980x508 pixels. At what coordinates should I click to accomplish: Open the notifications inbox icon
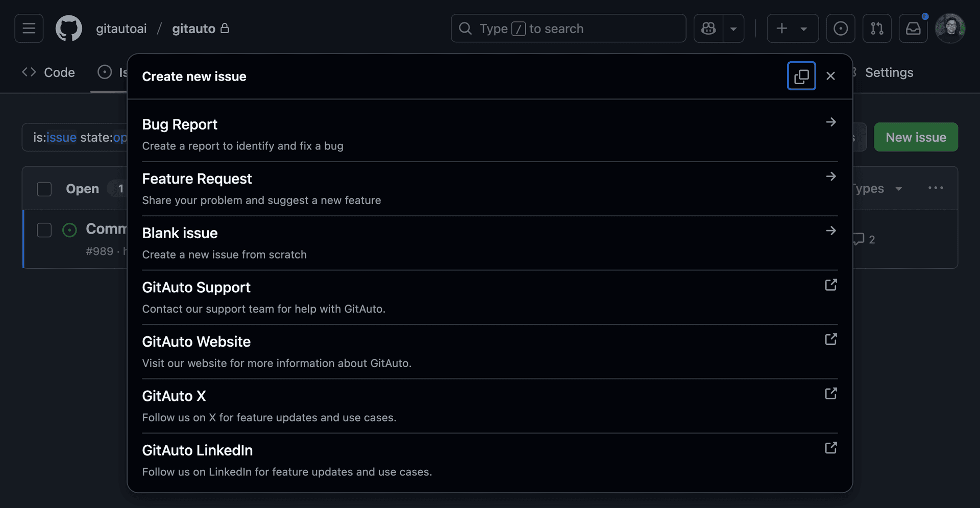[913, 29]
